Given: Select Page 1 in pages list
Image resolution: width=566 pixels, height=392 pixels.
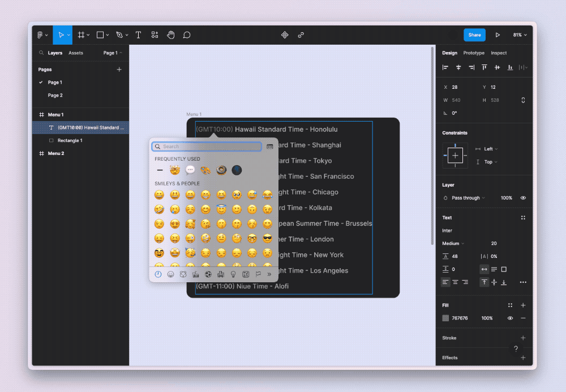Looking at the screenshot, I should 55,82.
